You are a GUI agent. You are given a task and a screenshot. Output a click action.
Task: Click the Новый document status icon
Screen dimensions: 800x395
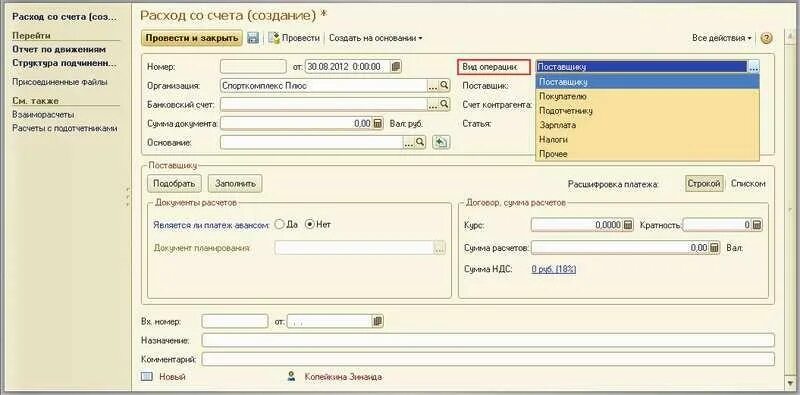coord(146,377)
